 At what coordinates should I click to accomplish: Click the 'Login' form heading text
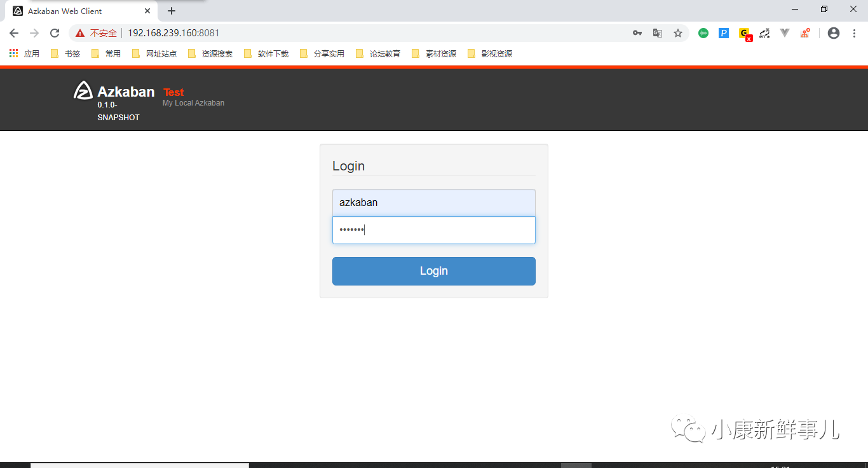point(348,166)
